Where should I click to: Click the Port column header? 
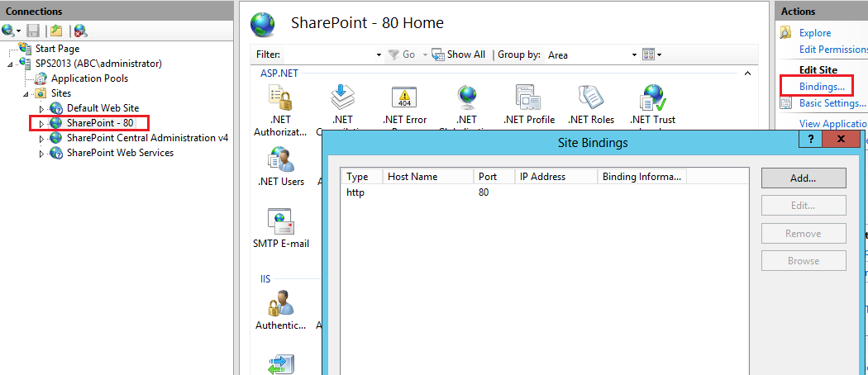[494, 177]
